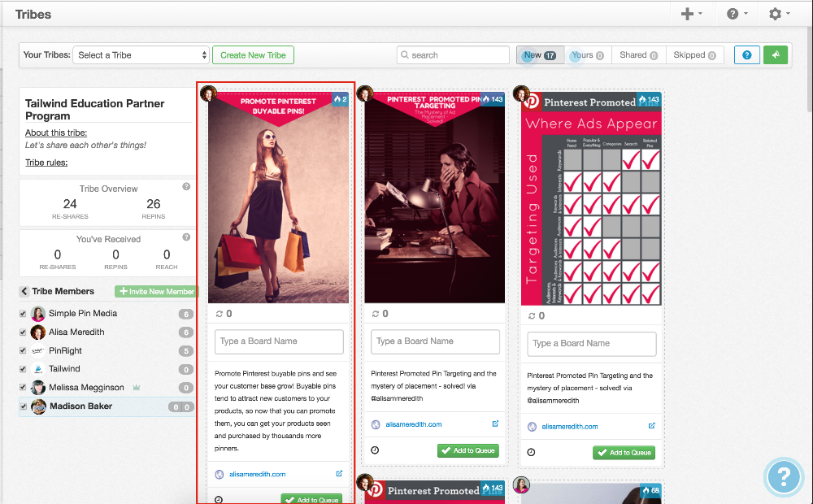Click the Tribe rules link
Image resolution: width=813 pixels, height=504 pixels.
click(46, 163)
